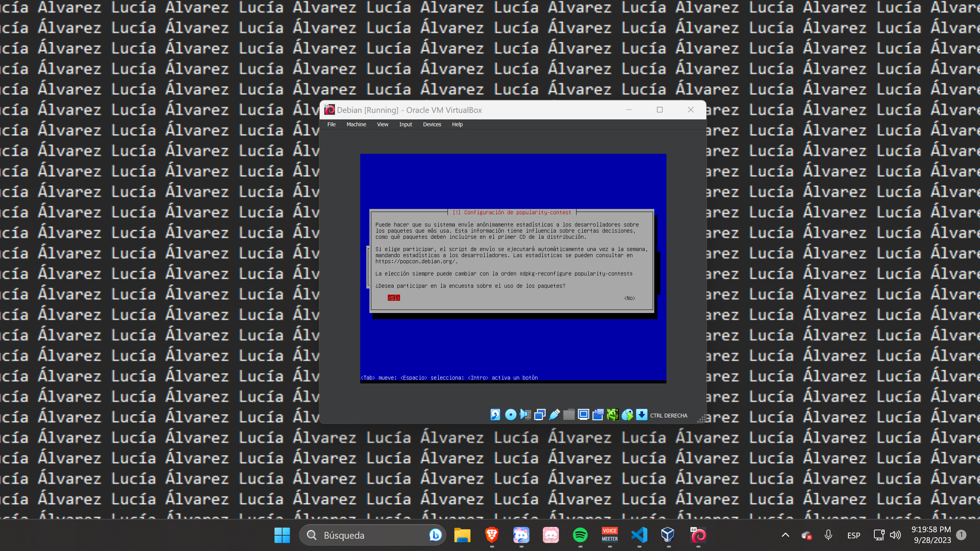Select No to decline the survey

coord(630,298)
